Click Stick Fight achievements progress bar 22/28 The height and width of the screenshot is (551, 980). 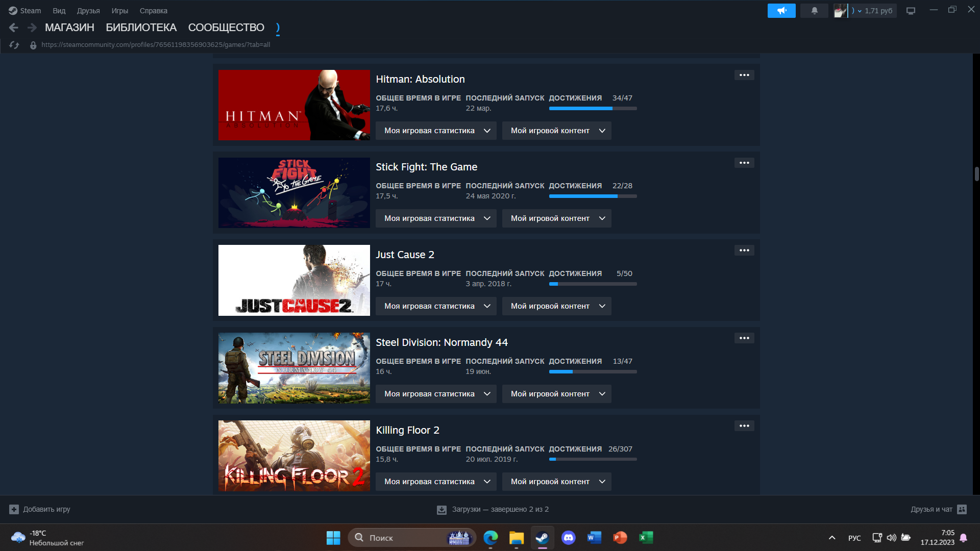pyautogui.click(x=593, y=196)
